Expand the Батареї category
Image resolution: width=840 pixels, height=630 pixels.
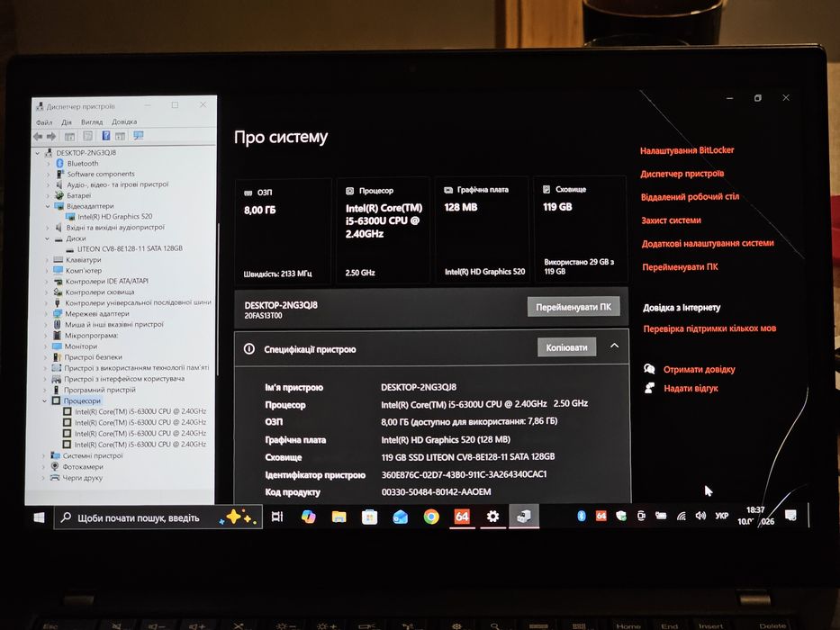pos(49,195)
